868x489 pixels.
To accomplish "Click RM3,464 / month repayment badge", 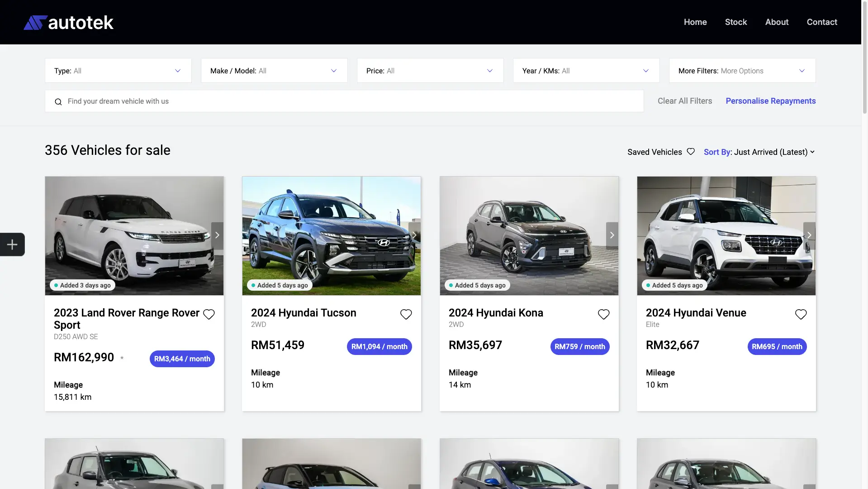I will 182,359.
